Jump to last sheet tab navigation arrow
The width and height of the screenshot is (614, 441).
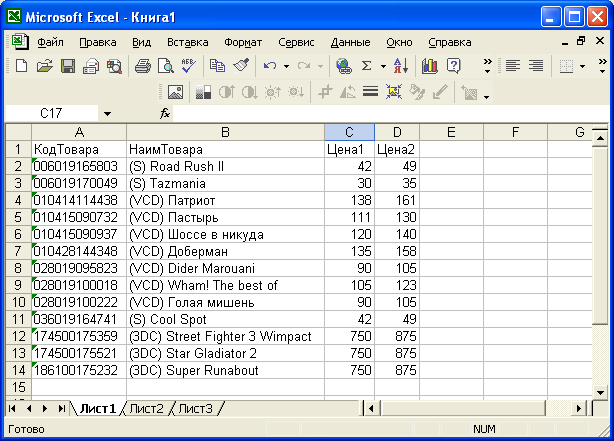click(x=61, y=408)
